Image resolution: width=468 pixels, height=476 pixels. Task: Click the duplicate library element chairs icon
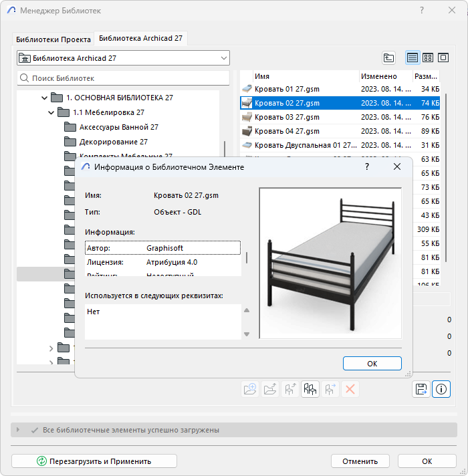310,389
